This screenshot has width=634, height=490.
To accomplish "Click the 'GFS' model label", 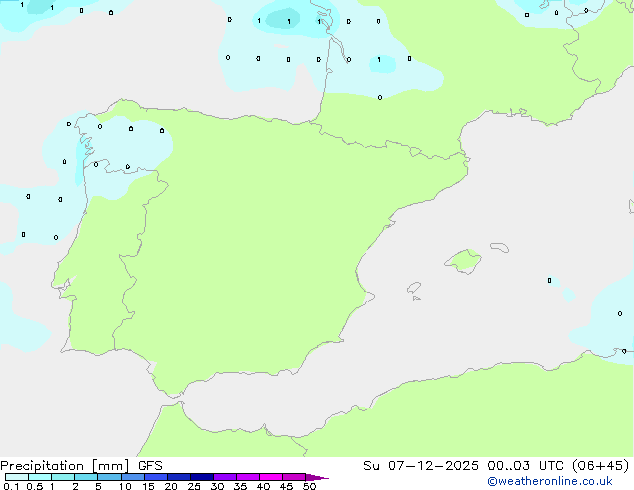I will (x=150, y=466).
